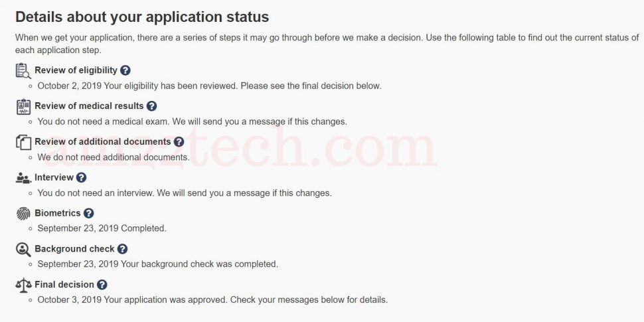Image resolution: width=644 pixels, height=322 pixels.
Task: Click the Background check magnifier icon
Action: 23,250
